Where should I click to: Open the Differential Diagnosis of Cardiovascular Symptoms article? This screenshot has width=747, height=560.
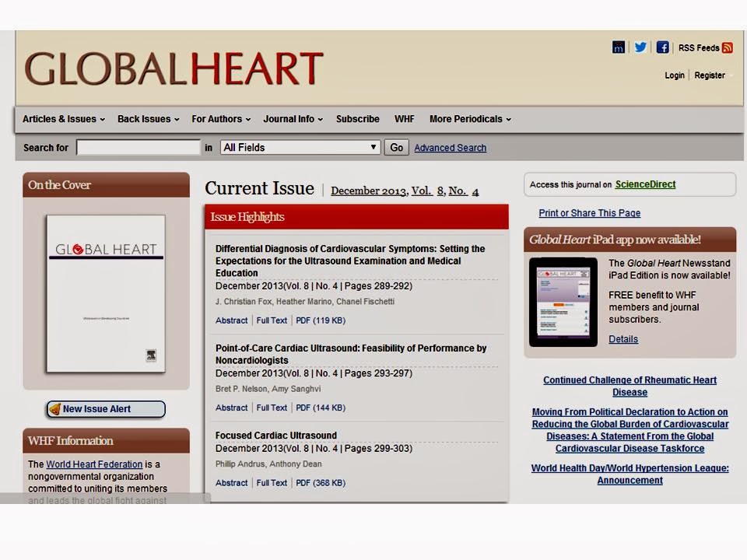pos(350,261)
